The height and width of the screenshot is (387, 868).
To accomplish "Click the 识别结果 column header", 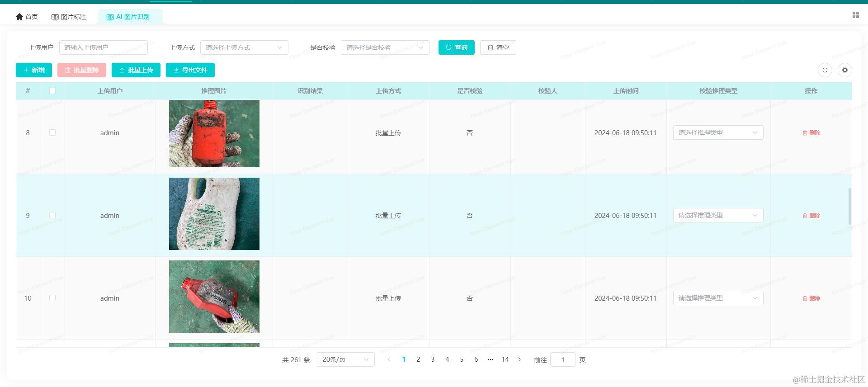I will [310, 91].
